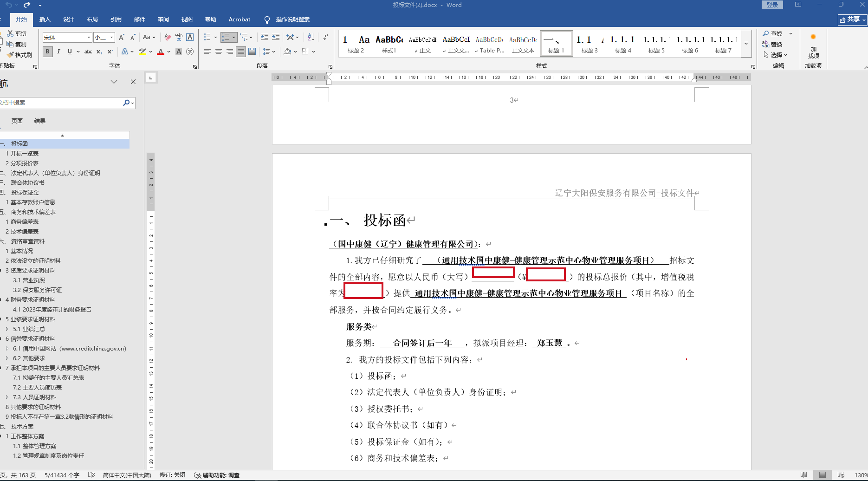Apply strikethrough with the abc icon

[88, 52]
